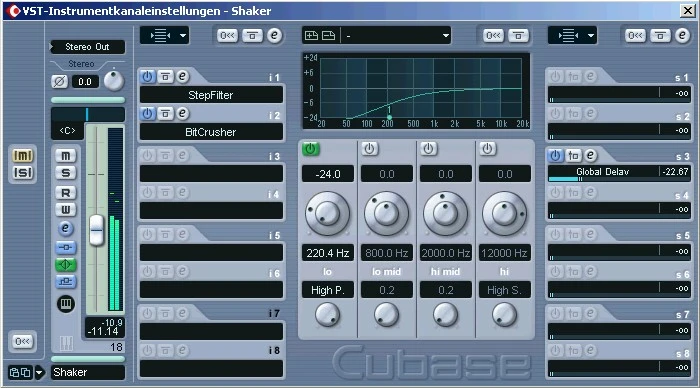The height and width of the screenshot is (388, 700).
Task: Toggle global solo indicator on left panel
Action: pos(22,172)
